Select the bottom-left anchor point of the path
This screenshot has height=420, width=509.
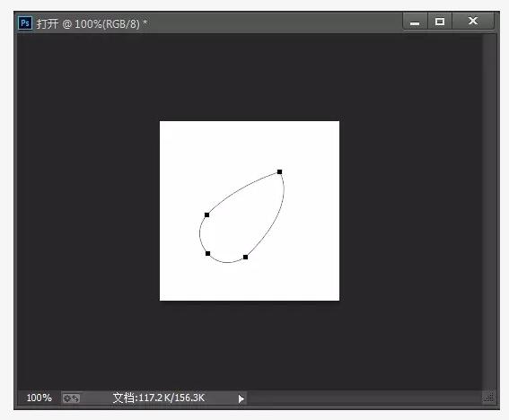(207, 253)
